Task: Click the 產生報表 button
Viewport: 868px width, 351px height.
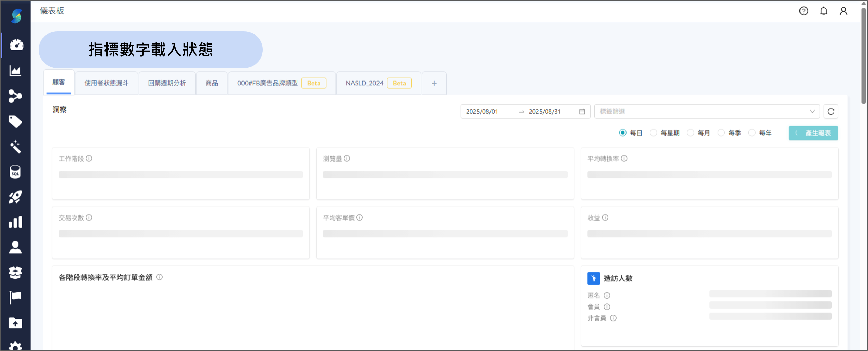Action: coord(813,133)
